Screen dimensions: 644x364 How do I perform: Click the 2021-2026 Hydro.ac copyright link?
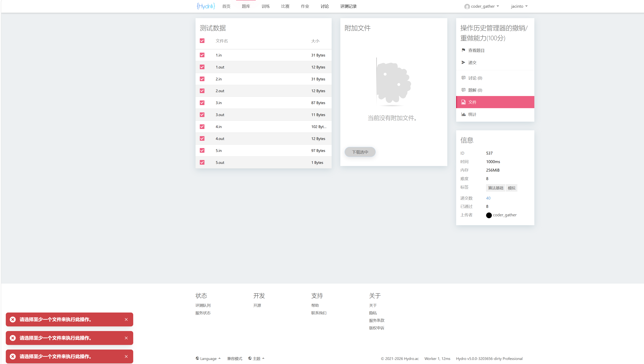[x=399, y=358]
